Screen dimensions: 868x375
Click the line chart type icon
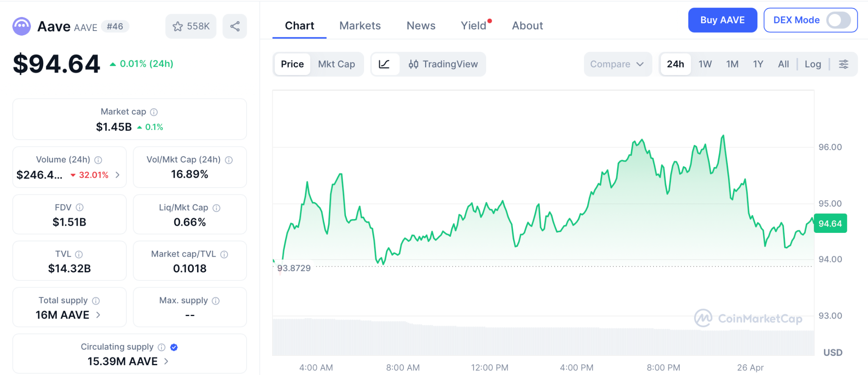[384, 64]
